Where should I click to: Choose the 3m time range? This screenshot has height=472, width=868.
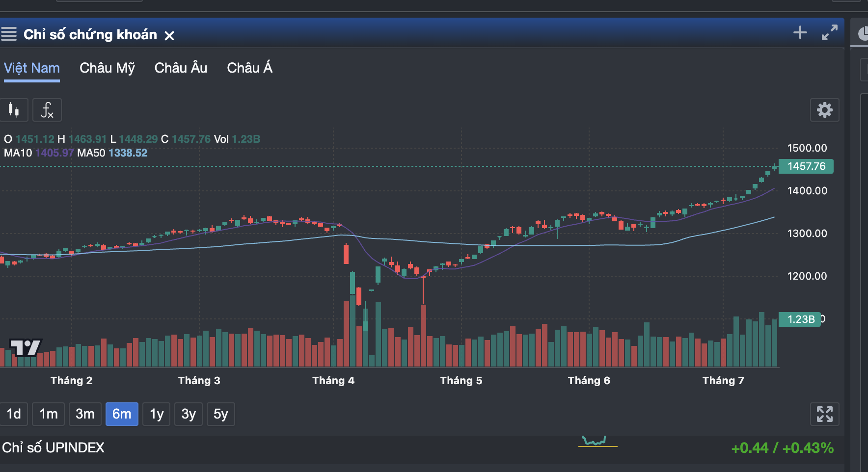pyautogui.click(x=85, y=414)
